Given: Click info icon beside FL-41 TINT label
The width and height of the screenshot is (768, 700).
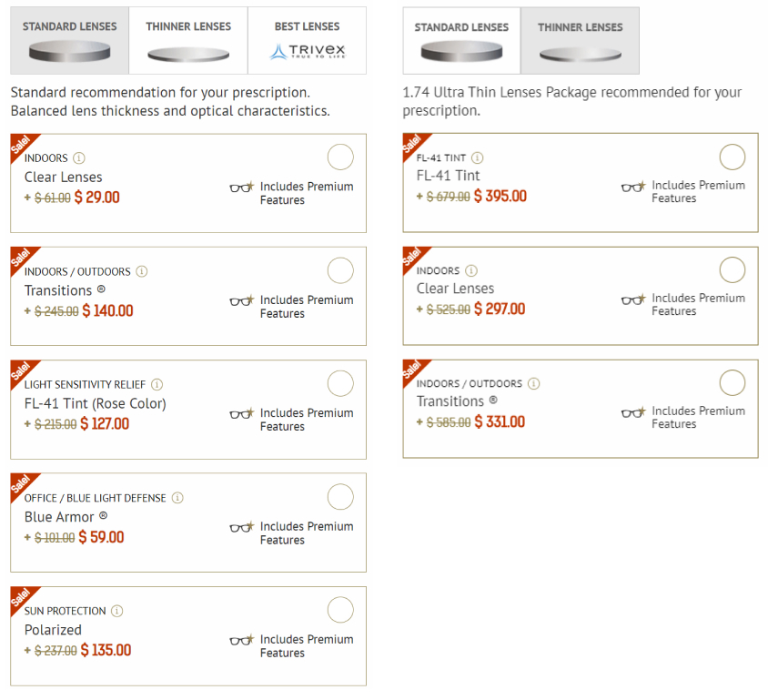Looking at the screenshot, I should pyautogui.click(x=478, y=157).
